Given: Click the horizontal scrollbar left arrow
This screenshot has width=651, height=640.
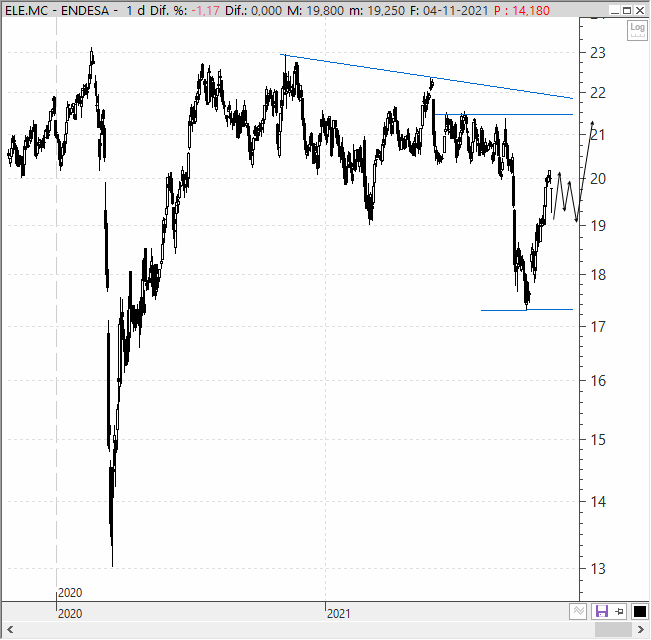Looking at the screenshot, I should point(10,630).
